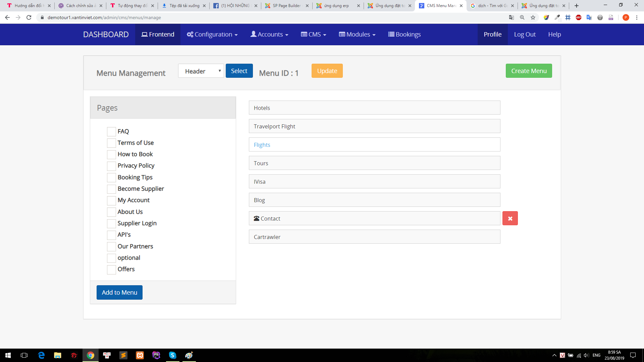644x362 pixels.
Task: Check the Terms of Use checkbox
Action: tap(111, 143)
